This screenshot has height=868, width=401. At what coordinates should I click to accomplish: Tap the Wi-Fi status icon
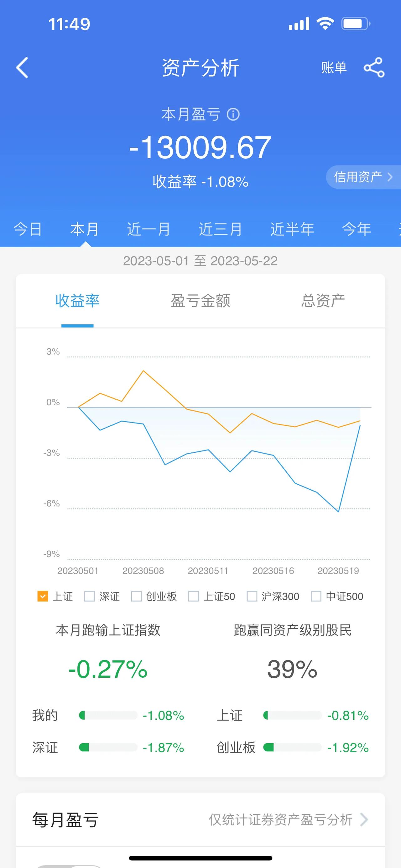pyautogui.click(x=325, y=24)
